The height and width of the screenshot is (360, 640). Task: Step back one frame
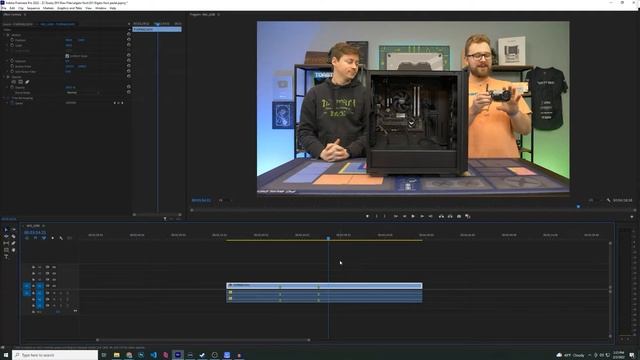(x=404, y=216)
